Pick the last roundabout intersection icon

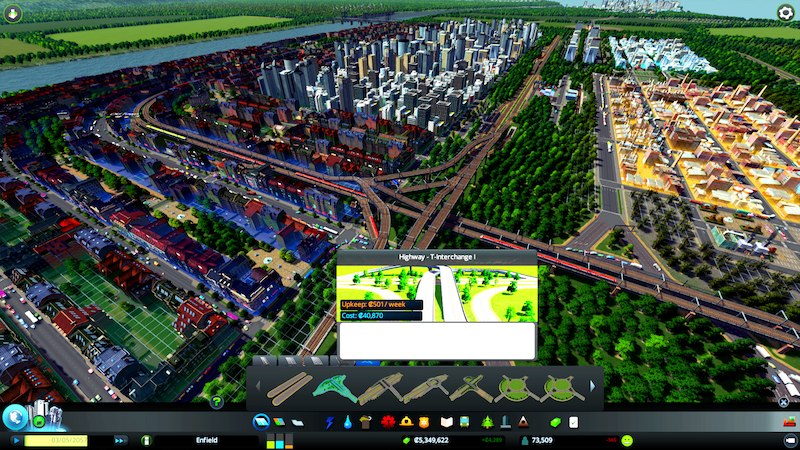562,387
